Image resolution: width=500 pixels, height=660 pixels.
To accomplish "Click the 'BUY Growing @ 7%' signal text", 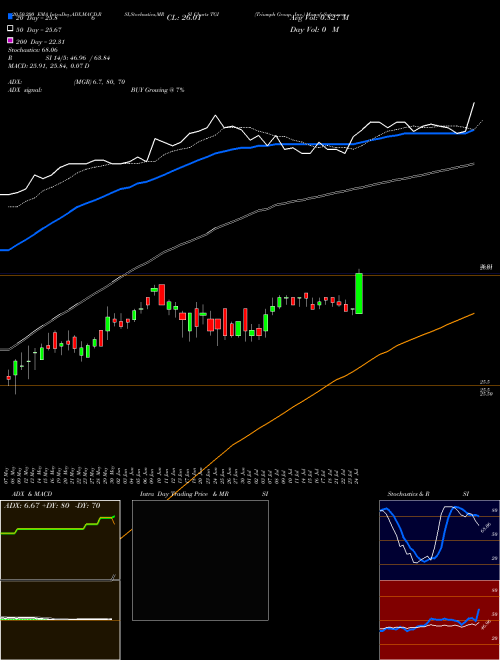I will tap(157, 90).
